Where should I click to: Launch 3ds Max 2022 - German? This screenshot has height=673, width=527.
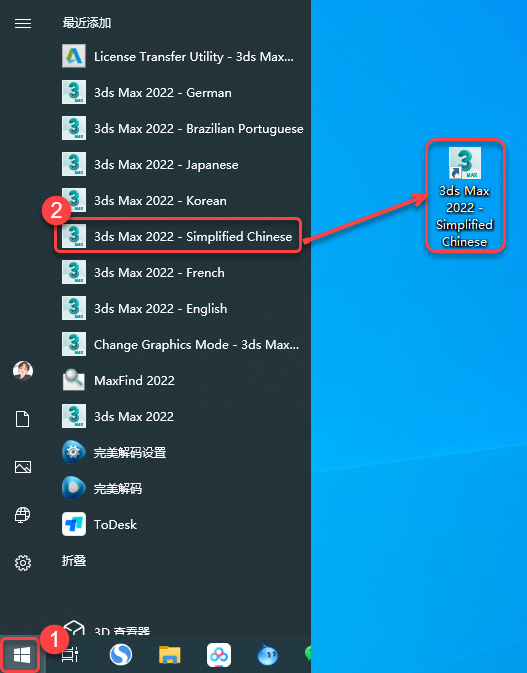(x=178, y=92)
